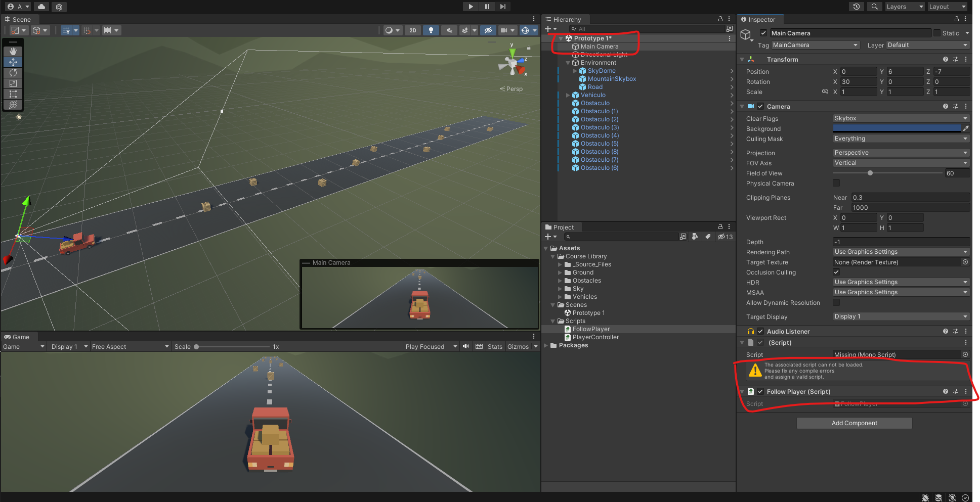
Task: Open the Clear Flags dropdown
Action: coord(901,118)
